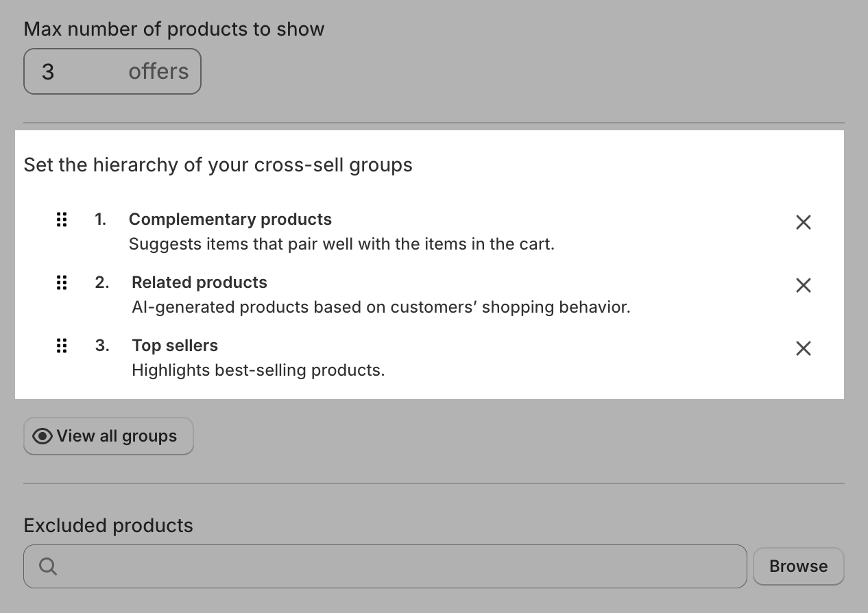868x613 pixels.
Task: Click the eye icon in View all groups
Action: 43,436
